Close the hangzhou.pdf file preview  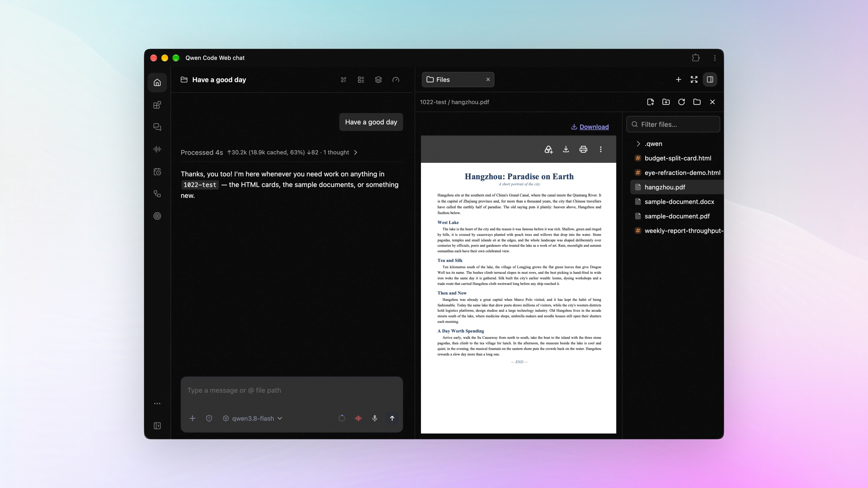pyautogui.click(x=712, y=102)
